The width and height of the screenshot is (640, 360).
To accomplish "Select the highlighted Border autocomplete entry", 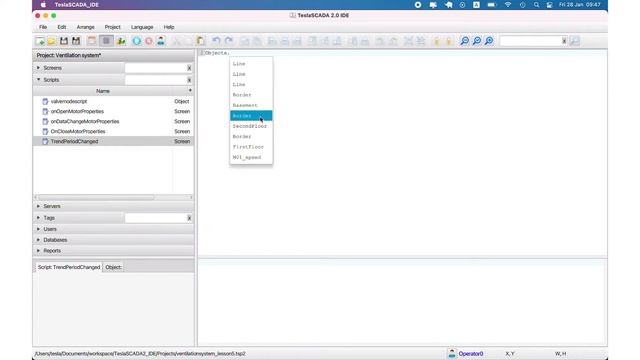I will point(251,116).
